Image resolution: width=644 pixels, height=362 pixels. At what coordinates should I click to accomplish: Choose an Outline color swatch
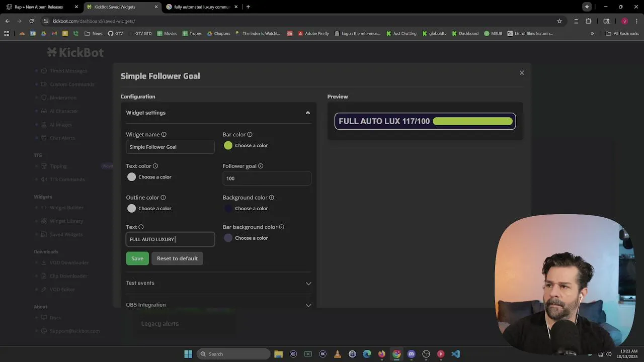pos(132,209)
